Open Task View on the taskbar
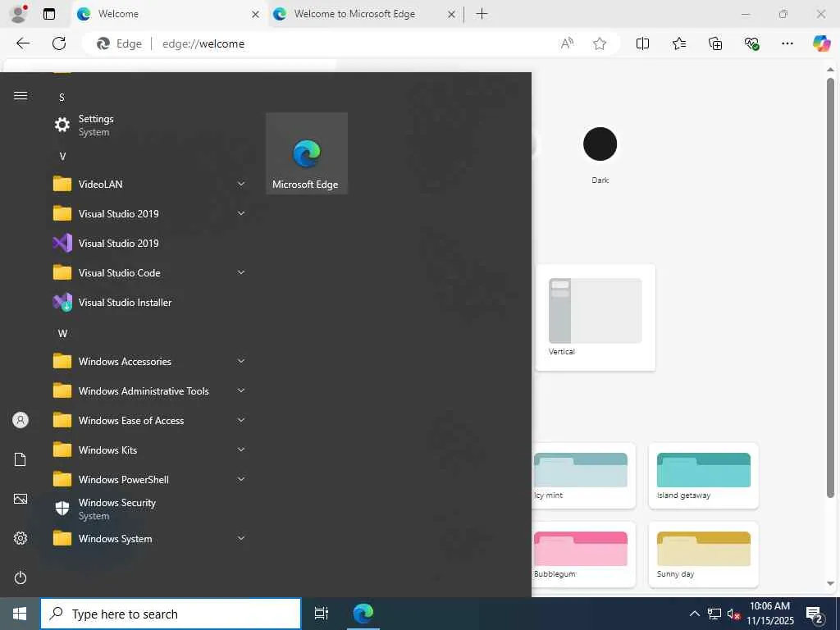Image resolution: width=840 pixels, height=630 pixels. 322,614
